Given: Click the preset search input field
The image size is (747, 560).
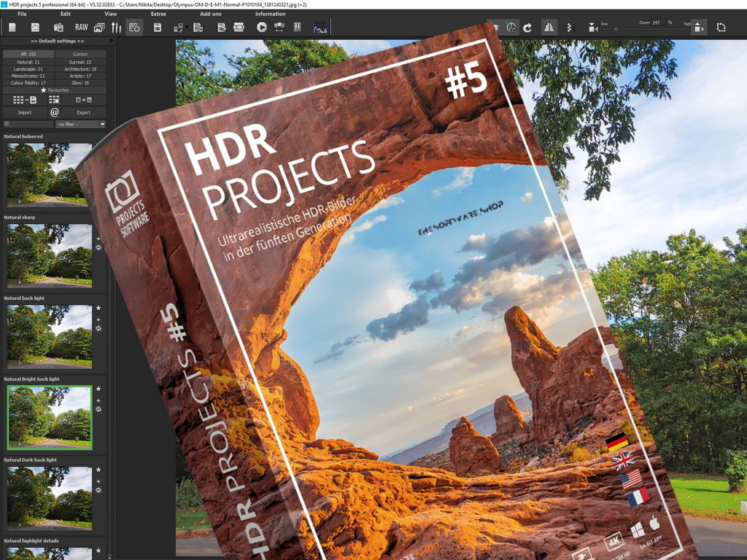Looking at the screenshot, I should [x=28, y=124].
